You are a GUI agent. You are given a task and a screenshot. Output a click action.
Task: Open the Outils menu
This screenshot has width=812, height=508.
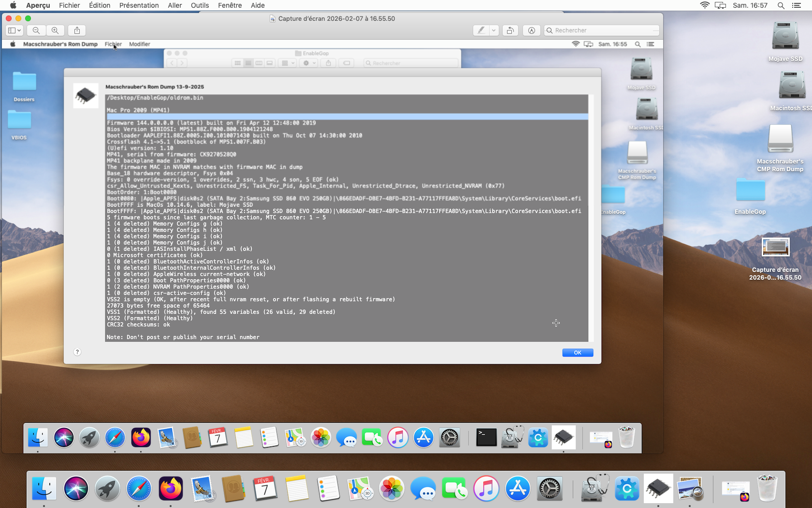(200, 5)
